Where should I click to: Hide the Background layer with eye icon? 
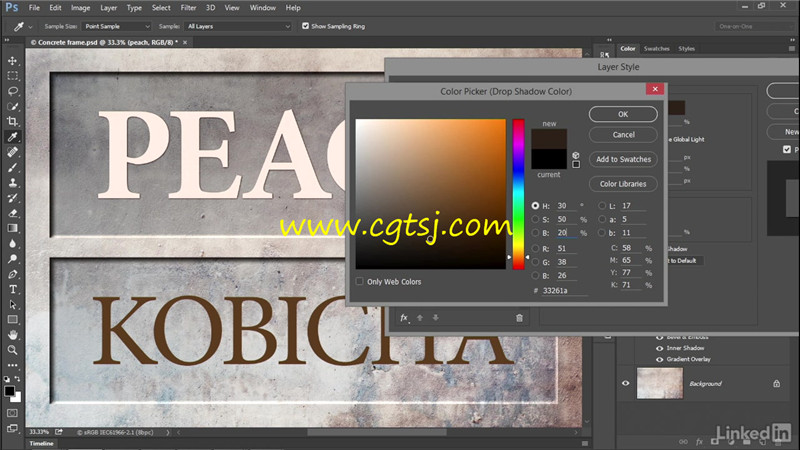626,383
